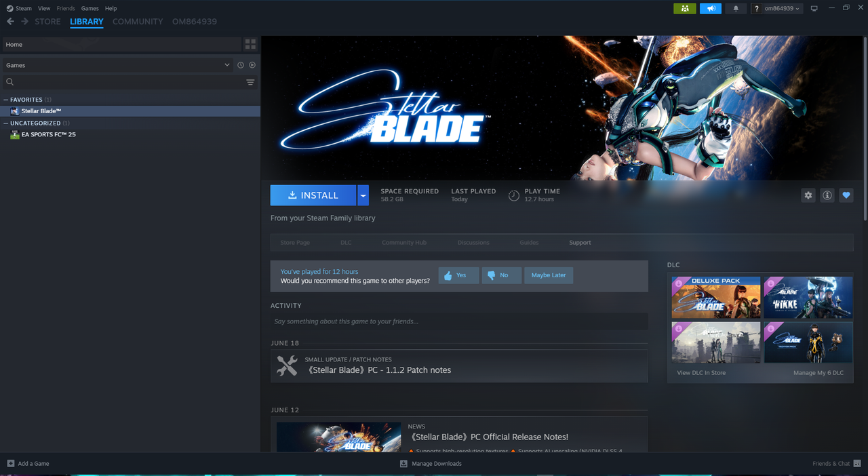Switch library to grid collections view

point(251,44)
